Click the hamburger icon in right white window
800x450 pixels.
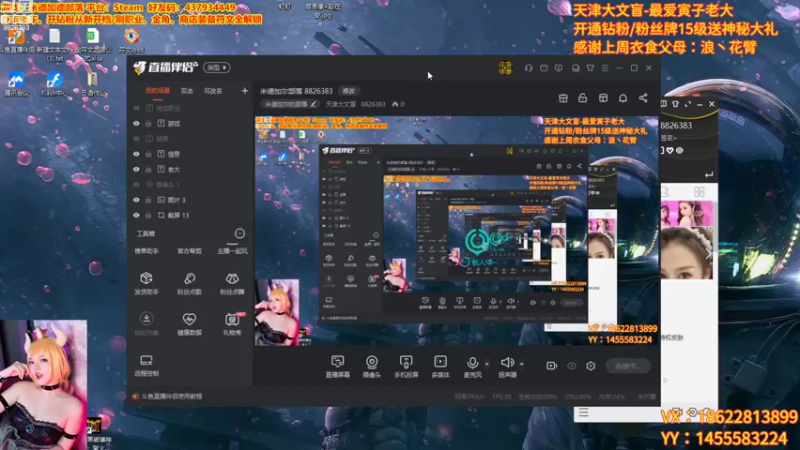tap(583, 412)
